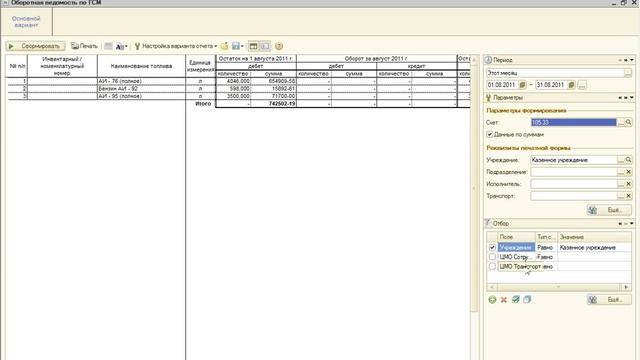Click the Ещё button under Отбор
Screen dimensions: 640x360
point(609,300)
